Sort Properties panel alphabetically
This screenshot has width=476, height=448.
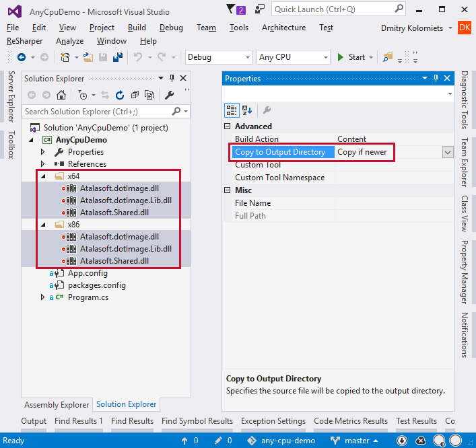pyautogui.click(x=247, y=110)
